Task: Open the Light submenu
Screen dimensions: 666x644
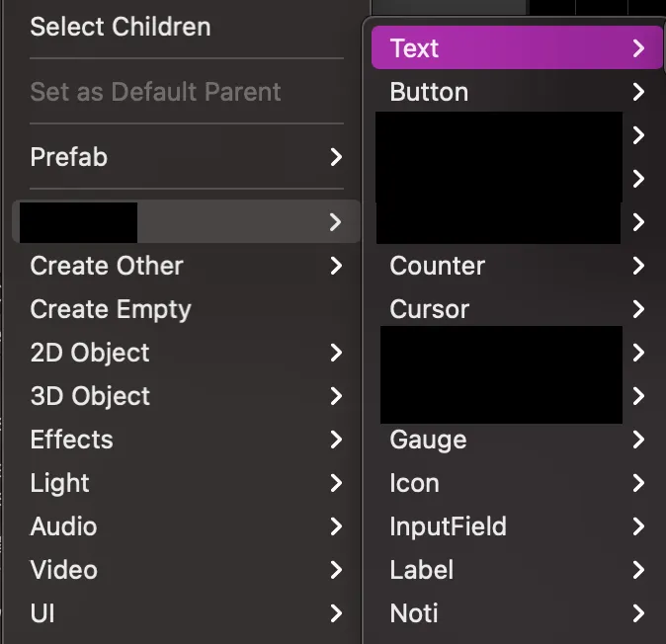Action: pyautogui.click(x=60, y=483)
